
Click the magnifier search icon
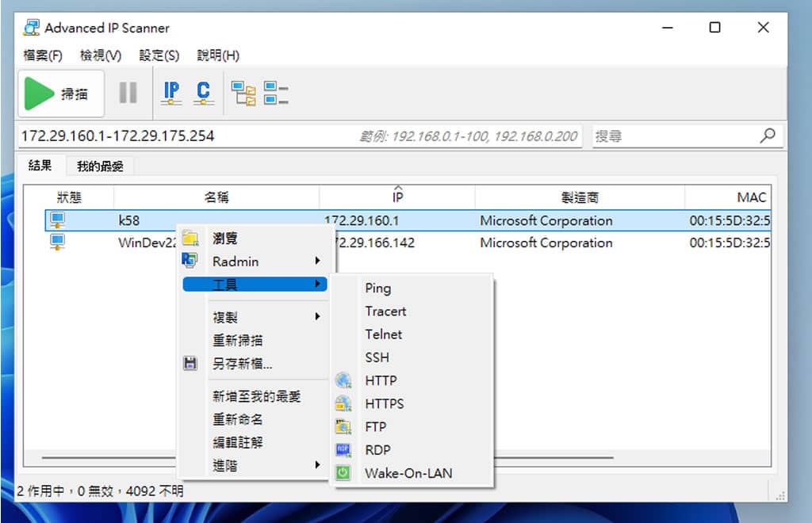tap(767, 136)
